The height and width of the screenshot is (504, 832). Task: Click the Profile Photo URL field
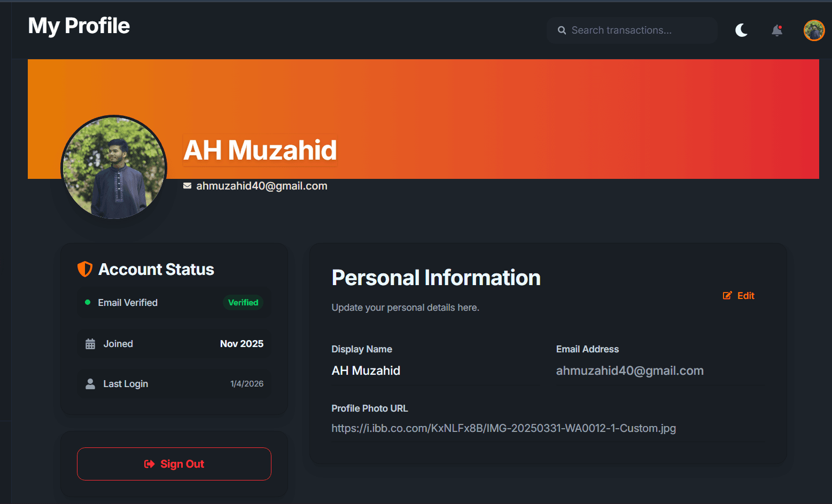[548, 428]
